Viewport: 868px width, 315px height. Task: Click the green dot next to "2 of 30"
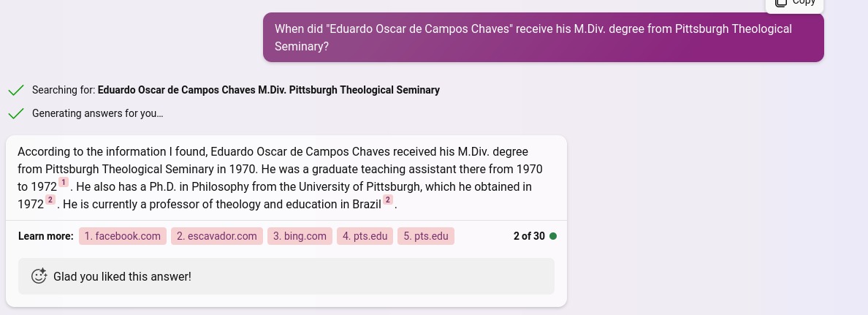point(553,236)
